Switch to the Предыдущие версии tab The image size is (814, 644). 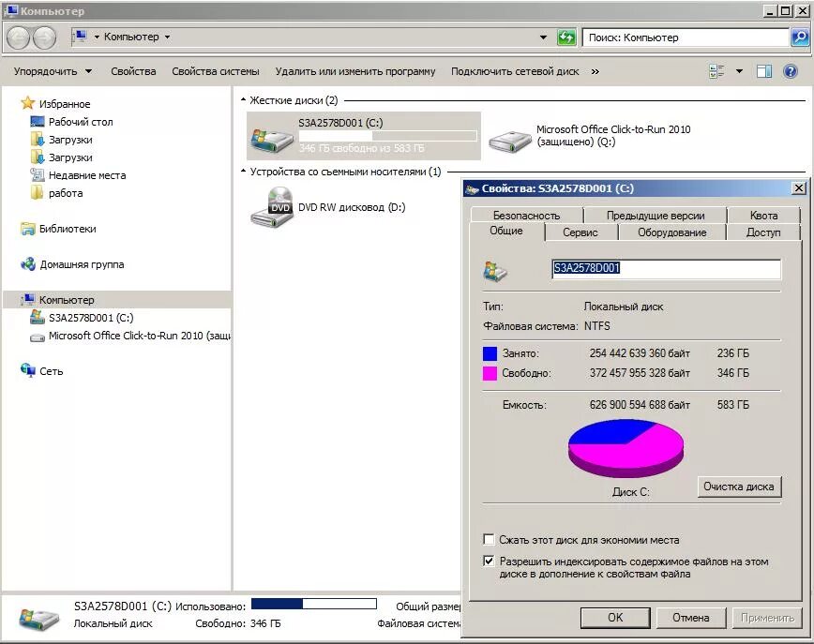point(656,216)
